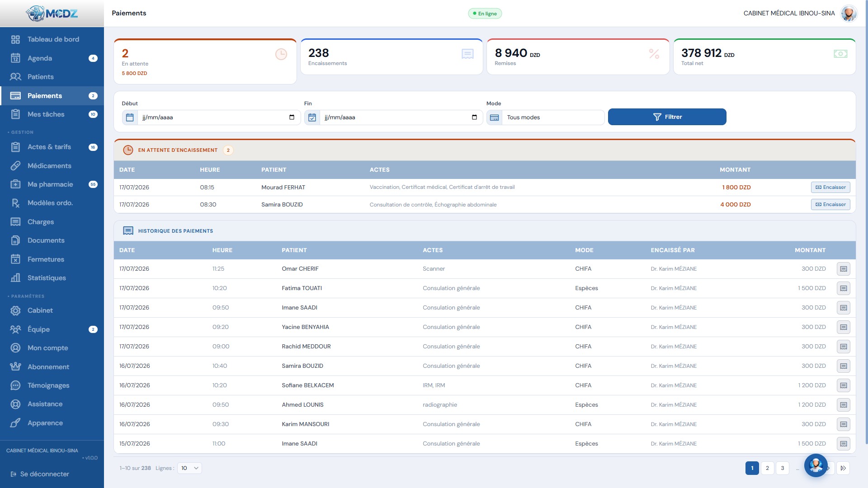Open Apparence settings
This screenshot has width=868, height=488.
(52, 423)
